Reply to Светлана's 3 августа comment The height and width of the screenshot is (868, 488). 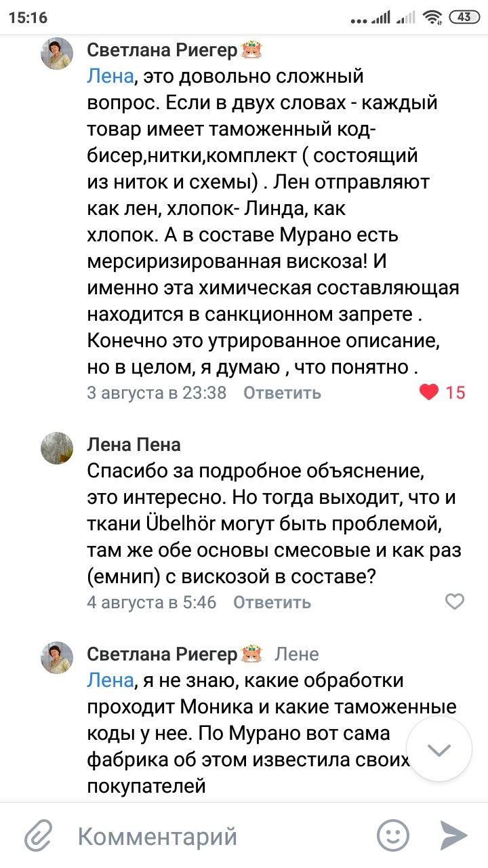[x=282, y=393]
